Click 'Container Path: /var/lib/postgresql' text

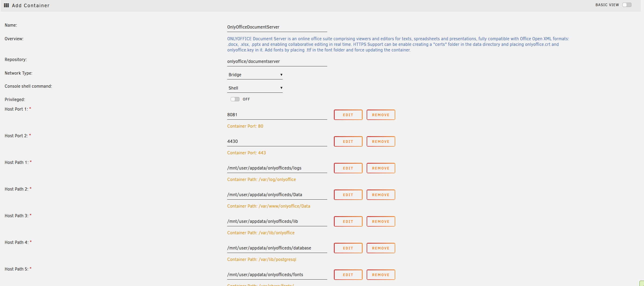(x=262, y=259)
